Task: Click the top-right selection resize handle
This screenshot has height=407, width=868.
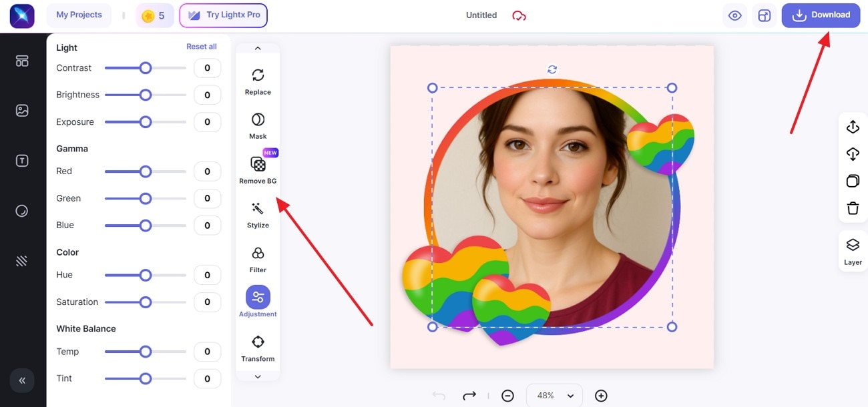Action: coord(672,88)
